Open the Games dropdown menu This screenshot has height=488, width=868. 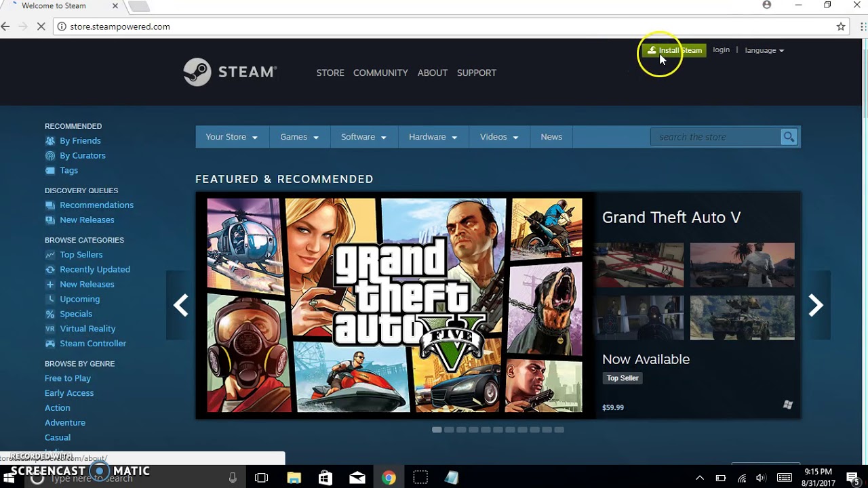tap(299, 137)
